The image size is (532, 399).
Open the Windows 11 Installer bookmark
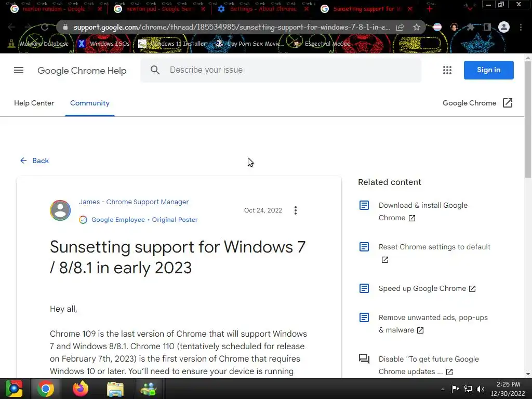pos(173,44)
